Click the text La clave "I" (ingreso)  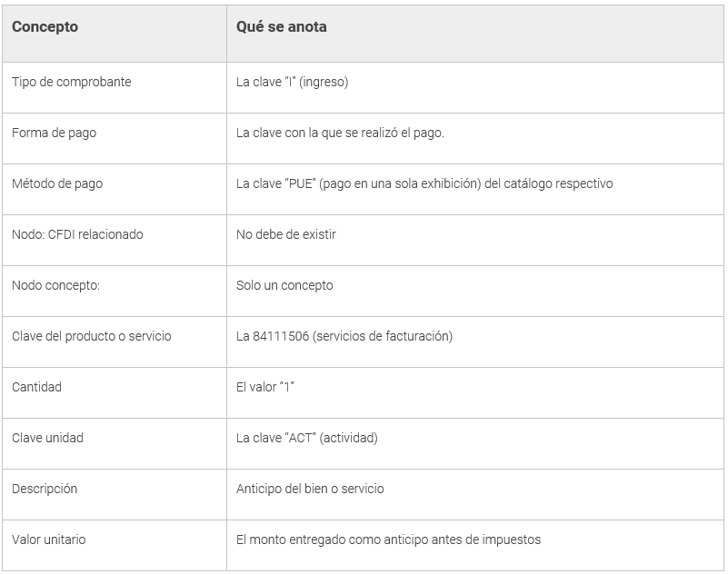click(x=292, y=82)
